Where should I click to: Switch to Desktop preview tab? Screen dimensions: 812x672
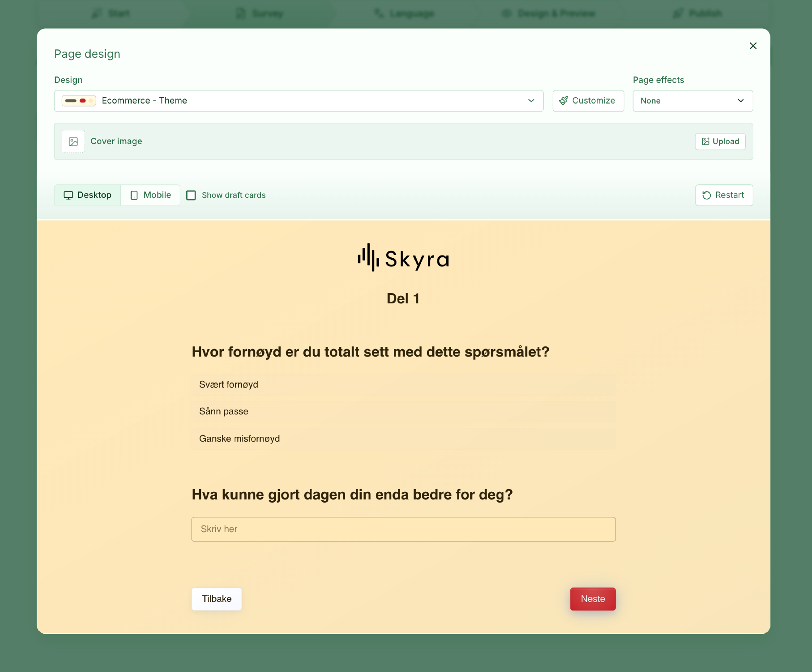[87, 195]
